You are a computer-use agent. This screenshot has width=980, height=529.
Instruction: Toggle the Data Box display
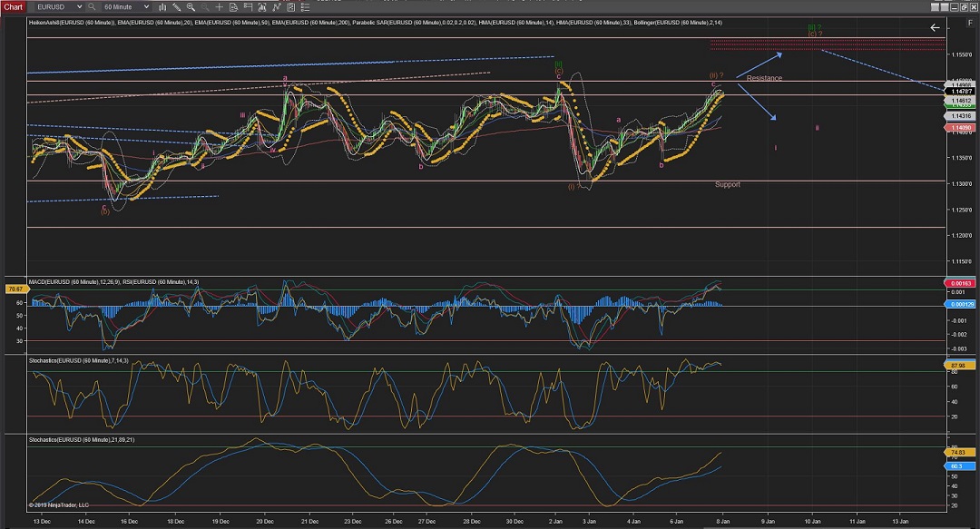click(234, 6)
